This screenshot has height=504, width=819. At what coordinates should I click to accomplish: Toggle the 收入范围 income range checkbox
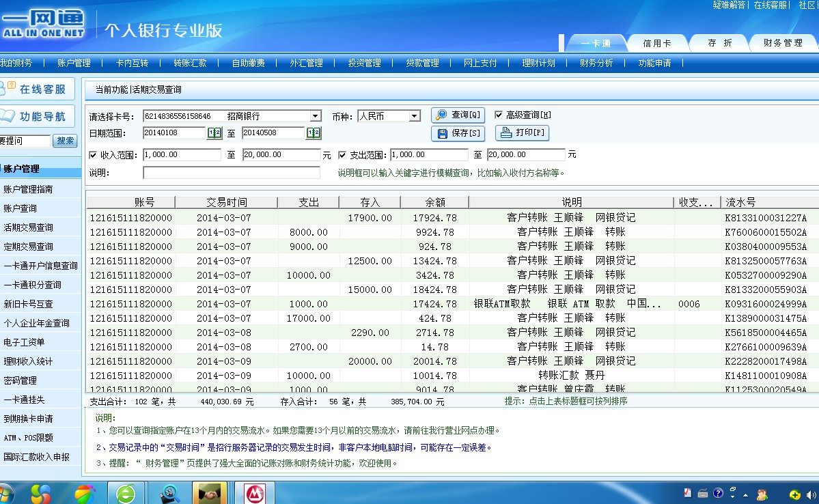pyautogui.click(x=93, y=155)
